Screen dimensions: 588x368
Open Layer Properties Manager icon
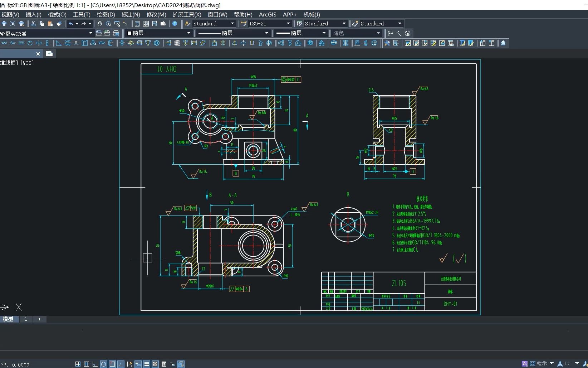99,33
